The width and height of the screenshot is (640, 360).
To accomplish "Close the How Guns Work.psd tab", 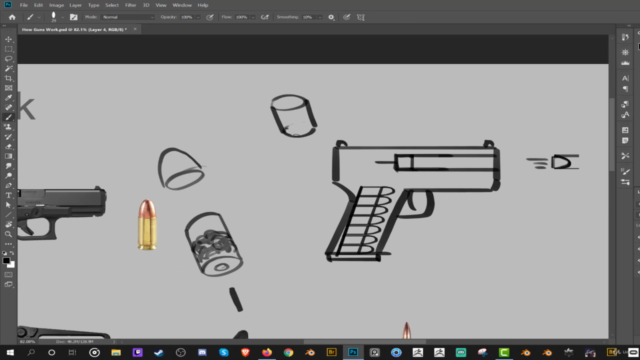I will coord(135,29).
